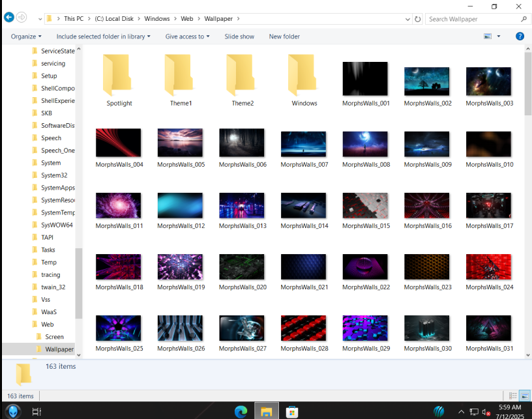
Task: Launch Microsoft Edge from the taskbar
Action: click(241, 412)
